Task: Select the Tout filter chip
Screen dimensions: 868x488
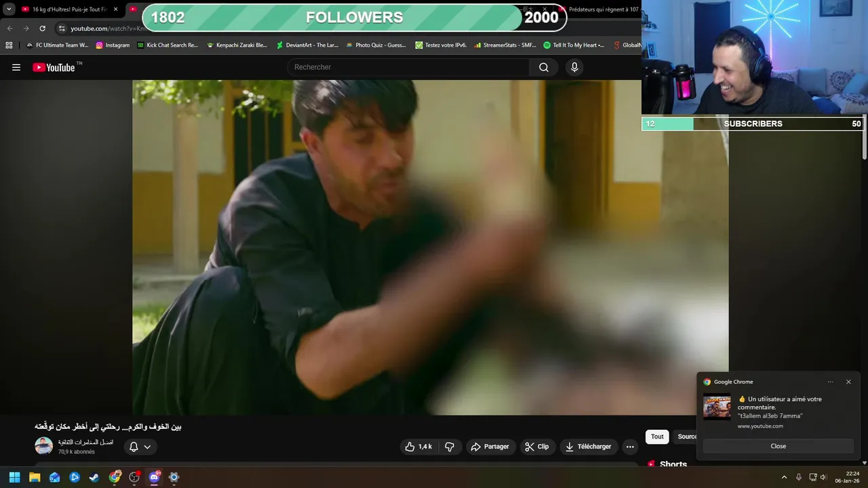Action: 657,436
